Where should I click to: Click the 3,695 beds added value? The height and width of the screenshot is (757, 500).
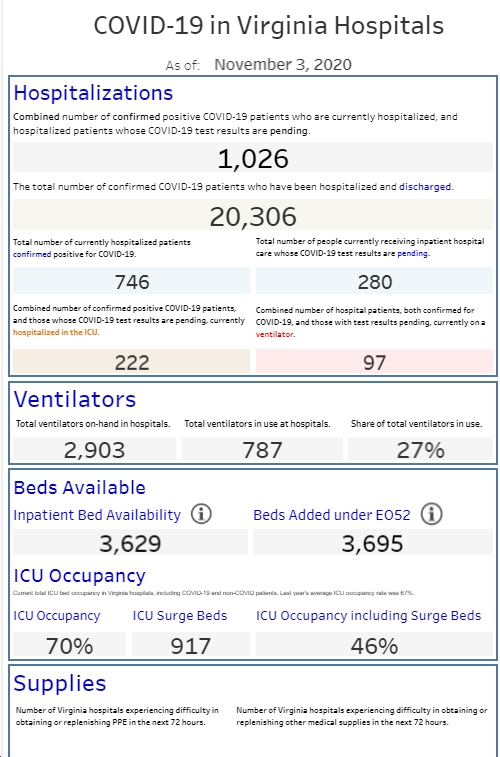click(x=373, y=543)
